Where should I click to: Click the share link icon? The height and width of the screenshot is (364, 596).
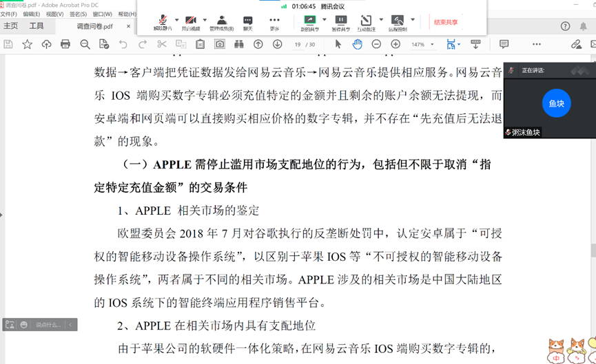point(576,45)
